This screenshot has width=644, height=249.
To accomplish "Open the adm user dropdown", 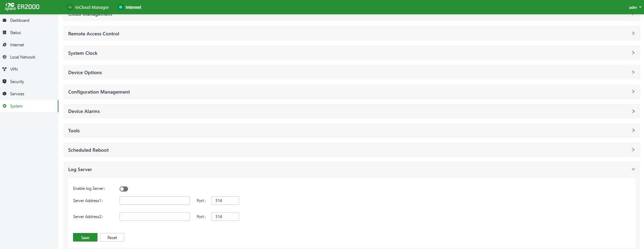I will point(635,7).
